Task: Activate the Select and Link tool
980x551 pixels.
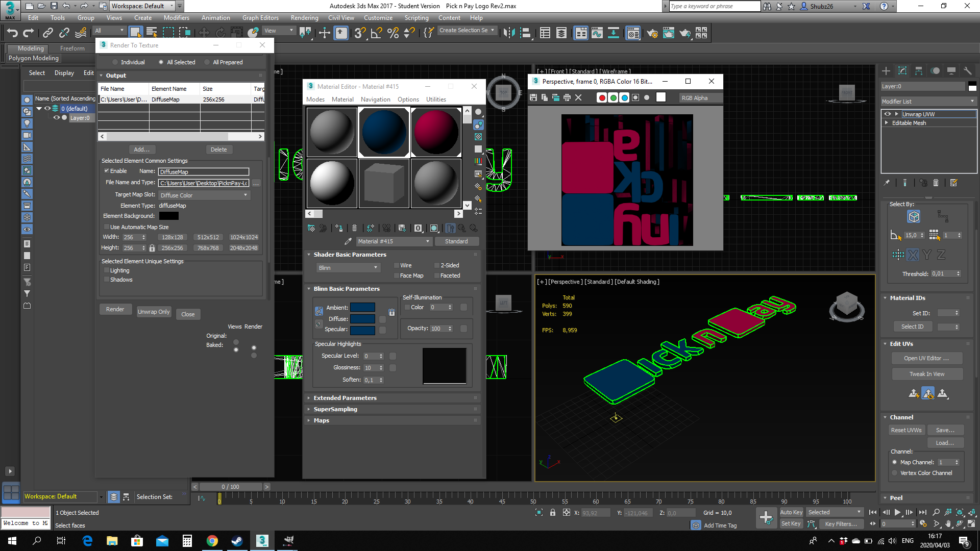Action: 48,33
